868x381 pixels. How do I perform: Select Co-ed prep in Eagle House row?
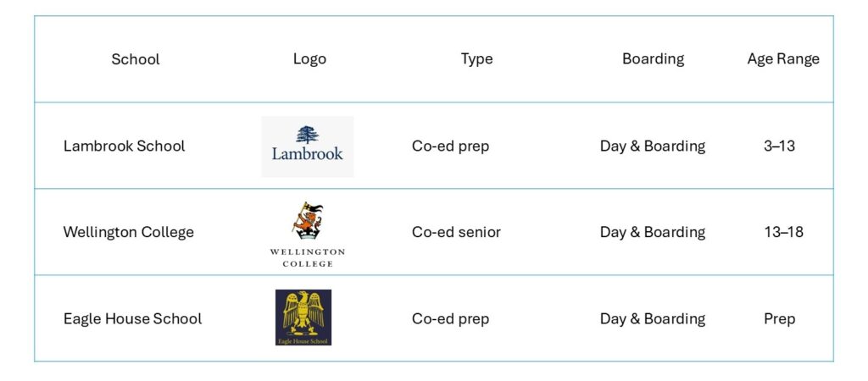[450, 319]
